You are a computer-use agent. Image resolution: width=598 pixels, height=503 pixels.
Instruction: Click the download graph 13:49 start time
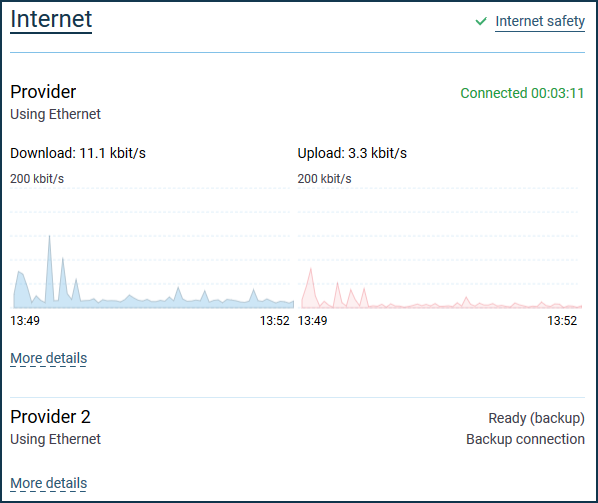[25, 321]
